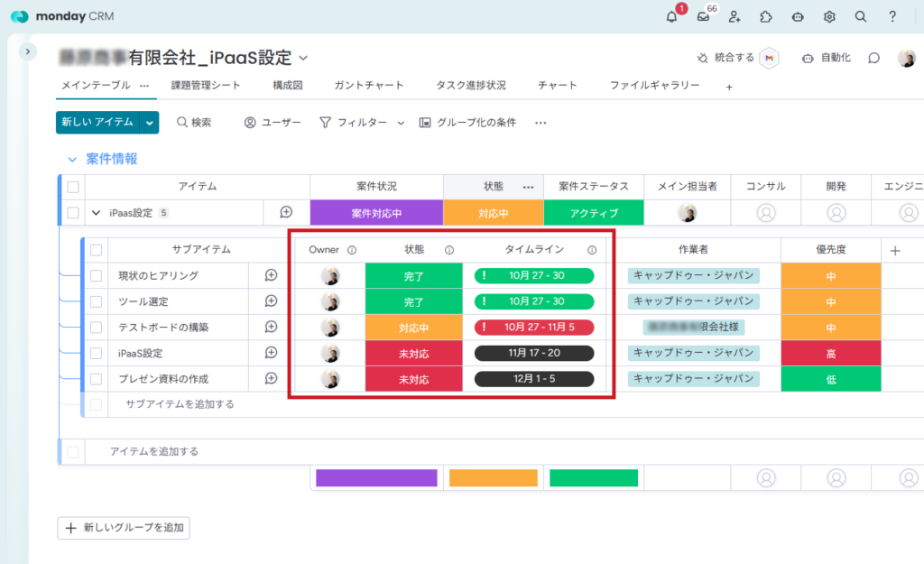Open the help question mark icon
This screenshot has width=924, height=564.
click(x=892, y=16)
